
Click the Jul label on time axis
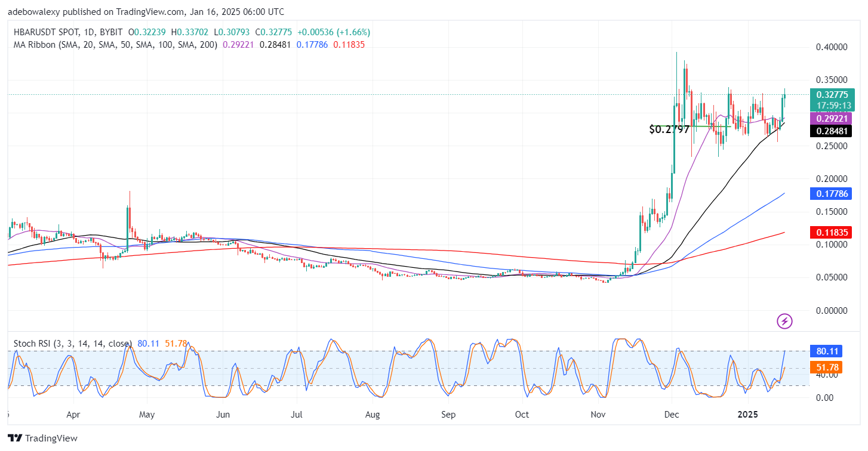(x=297, y=414)
